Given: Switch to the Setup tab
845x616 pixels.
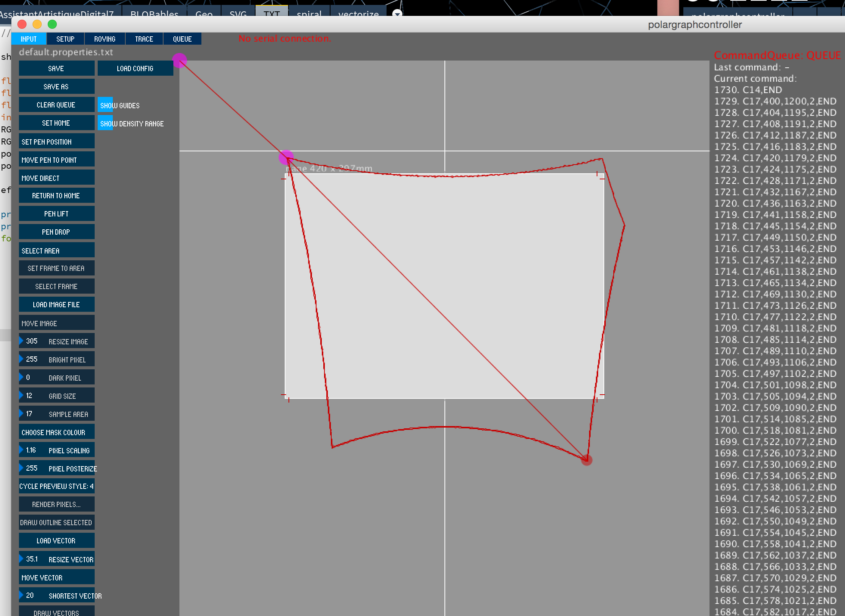Looking at the screenshot, I should point(65,39).
